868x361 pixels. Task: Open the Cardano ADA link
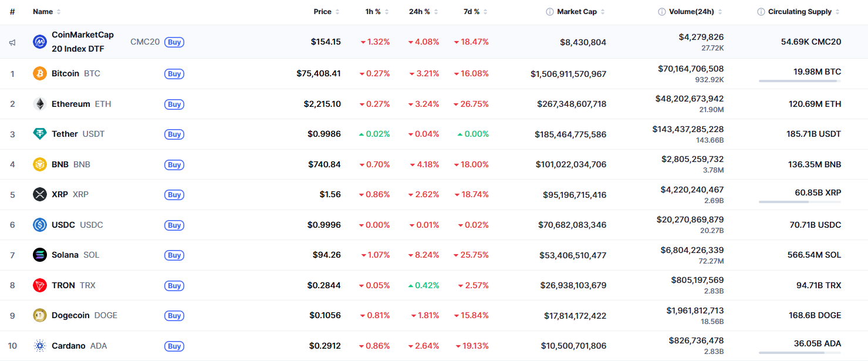tap(68, 346)
